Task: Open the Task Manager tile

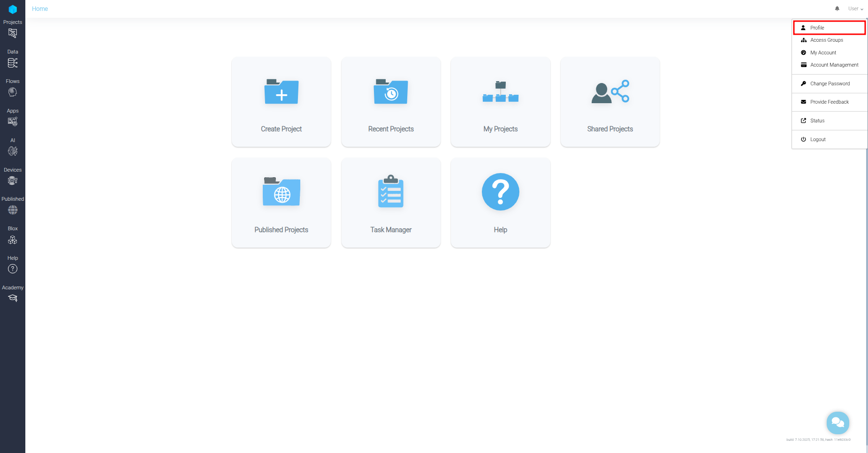Action: coord(391,203)
